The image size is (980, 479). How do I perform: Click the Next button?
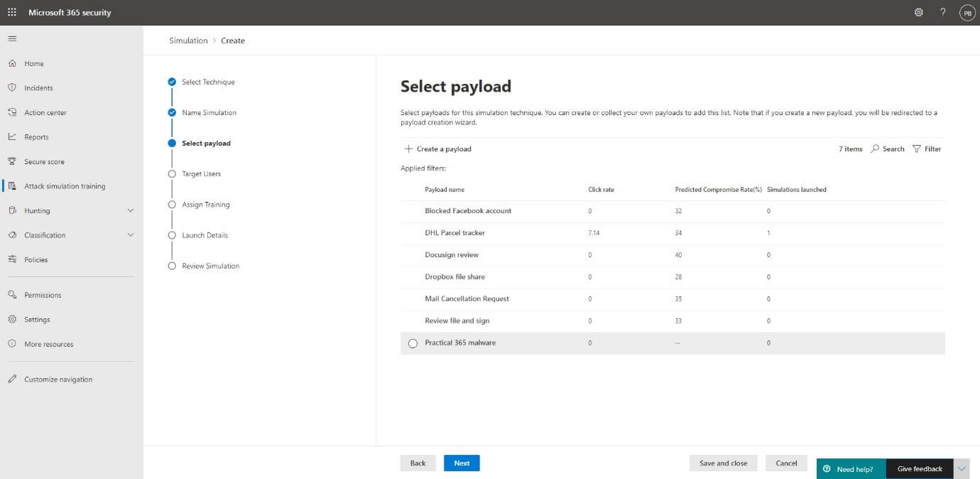tap(462, 463)
